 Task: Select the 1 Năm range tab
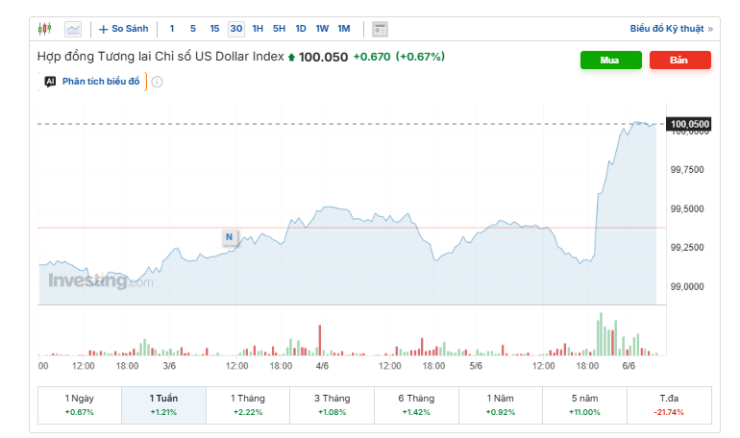point(500,405)
